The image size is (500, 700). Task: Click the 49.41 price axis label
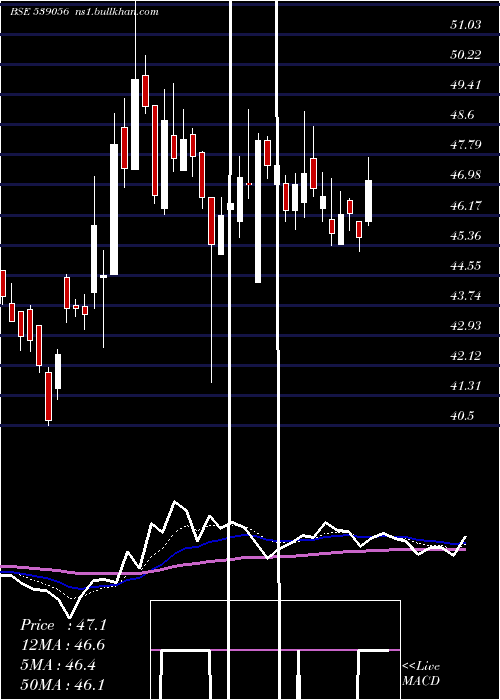tap(466, 84)
